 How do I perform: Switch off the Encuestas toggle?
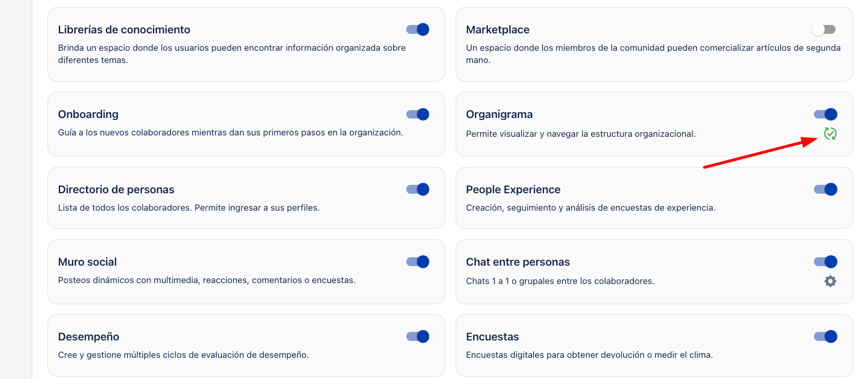pyautogui.click(x=826, y=337)
